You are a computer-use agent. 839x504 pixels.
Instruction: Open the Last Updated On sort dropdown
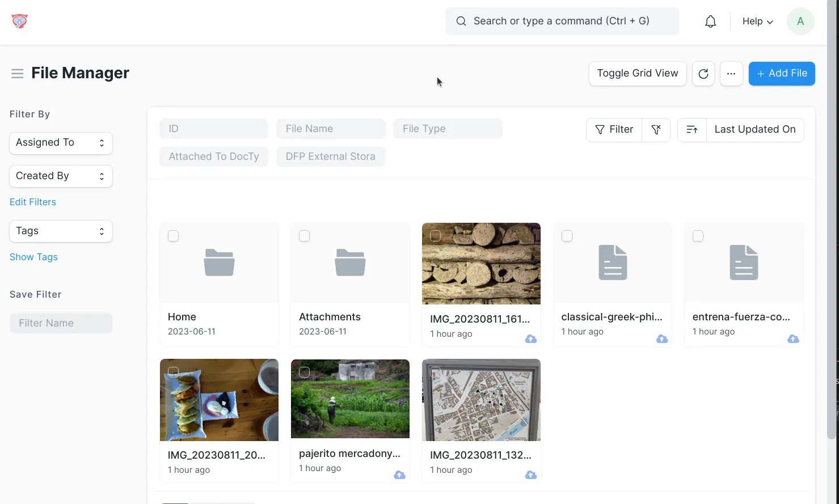(755, 130)
